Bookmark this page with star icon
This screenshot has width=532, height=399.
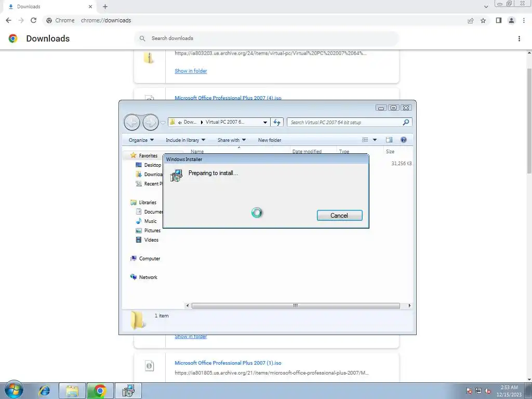[483, 20]
